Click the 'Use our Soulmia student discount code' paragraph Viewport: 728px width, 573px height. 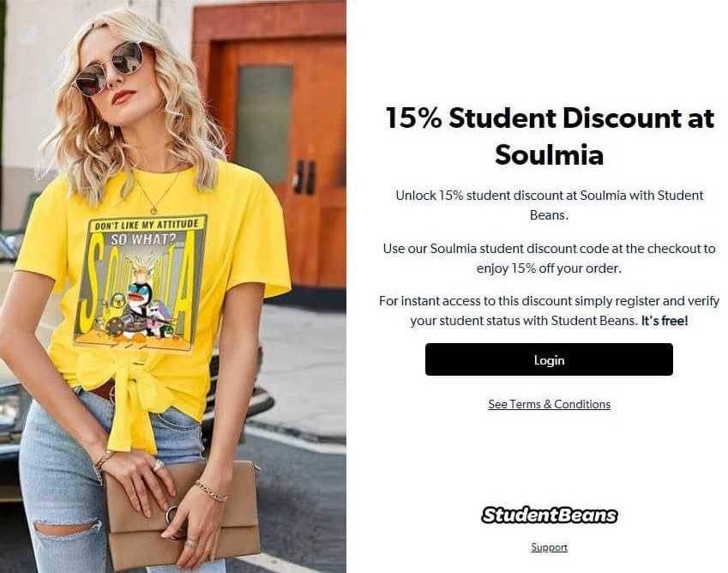(550, 258)
